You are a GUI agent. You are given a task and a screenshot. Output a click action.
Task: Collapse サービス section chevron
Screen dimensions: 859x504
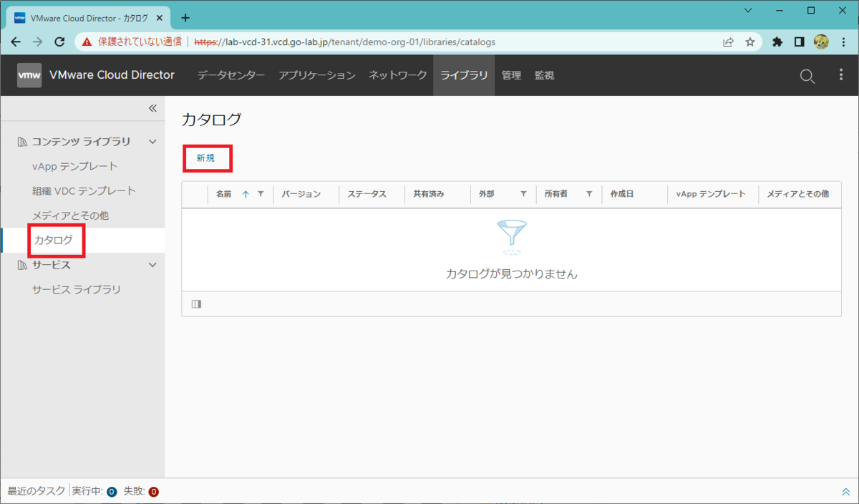152,265
